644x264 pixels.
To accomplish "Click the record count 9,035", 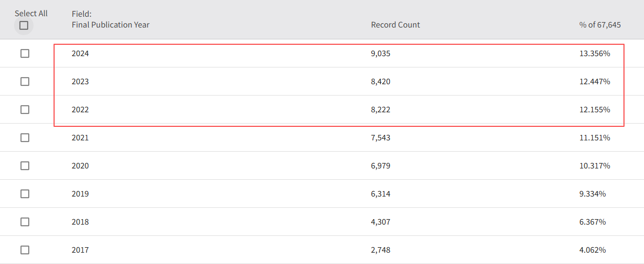I will coord(381,53).
